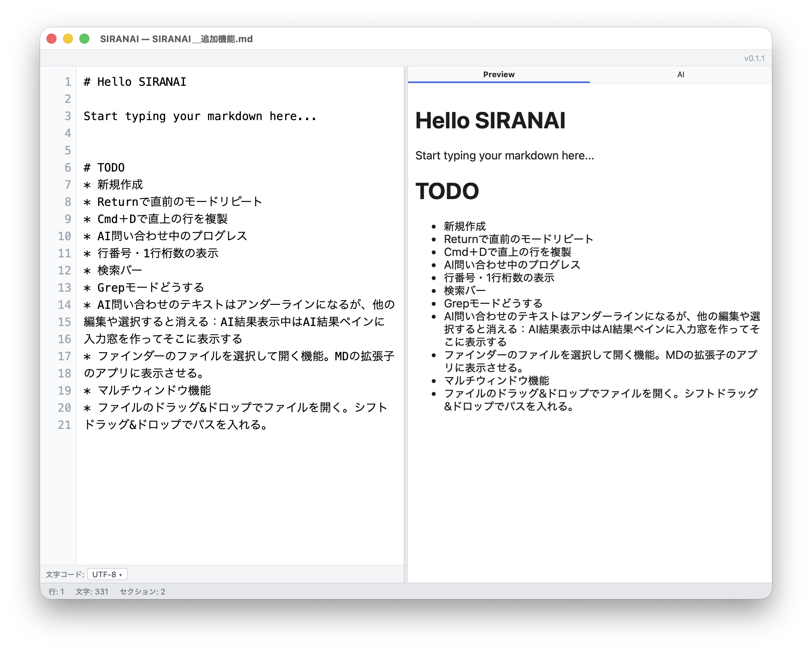Click the '行: 1' status entry
The height and width of the screenshot is (652, 812).
coord(56,592)
